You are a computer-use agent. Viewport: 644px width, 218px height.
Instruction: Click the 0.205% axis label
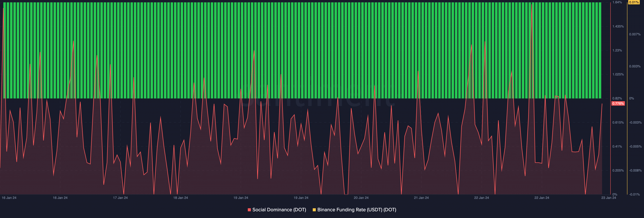(618, 170)
